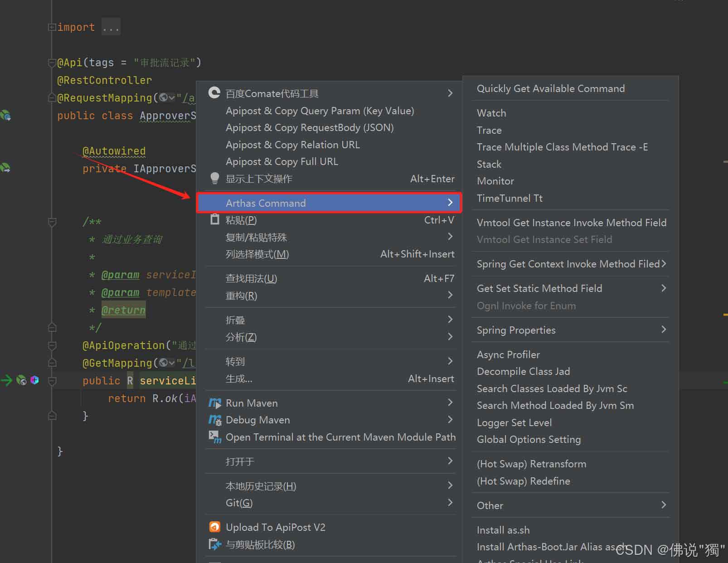Image resolution: width=728 pixels, height=563 pixels.
Task: Collapse the serviceLi method fold marker
Action: coord(52,381)
